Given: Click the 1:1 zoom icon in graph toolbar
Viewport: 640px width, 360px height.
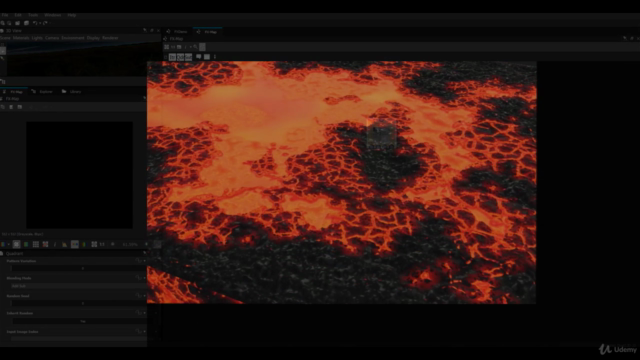Looking at the screenshot, I should [173, 47].
